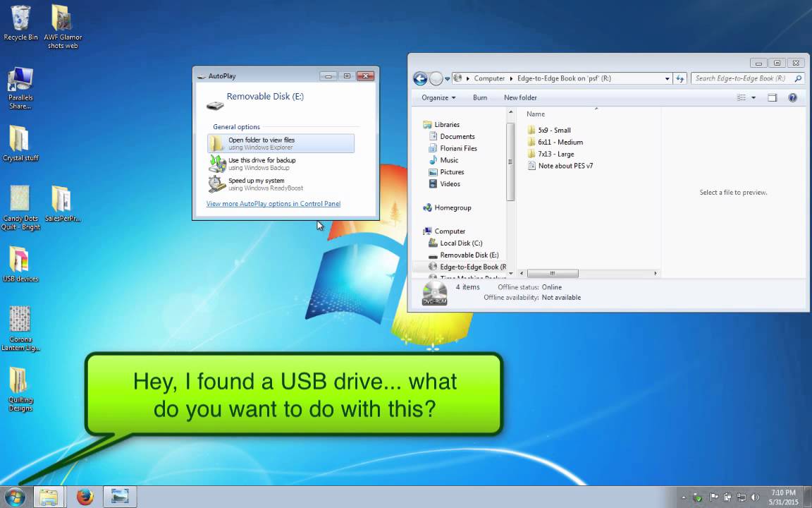Select Pictures in the navigation pane
The width and height of the screenshot is (812, 508).
tap(446, 172)
